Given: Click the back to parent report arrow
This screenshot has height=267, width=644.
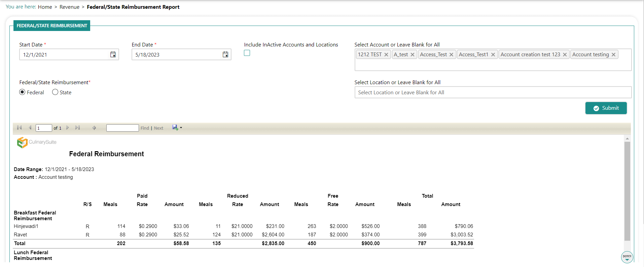Looking at the screenshot, I should [x=94, y=128].
